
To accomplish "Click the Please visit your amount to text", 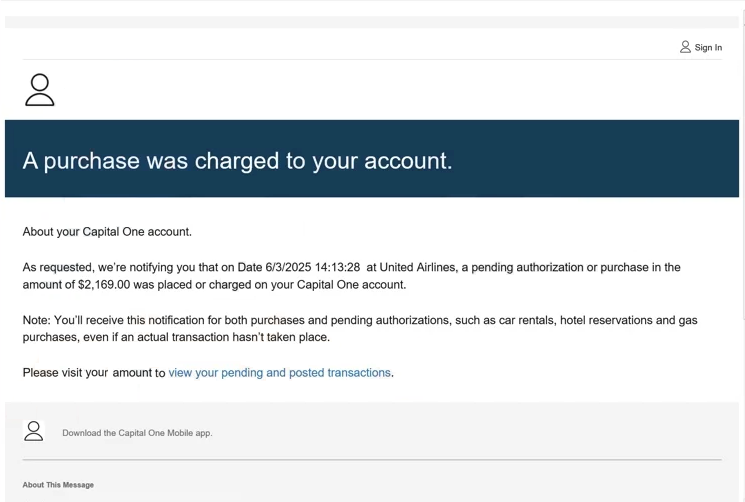I will coord(94,373).
